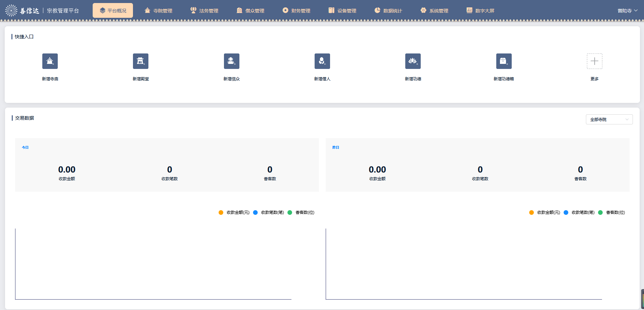
Task: Expand the 系统管理 menu
Action: click(x=434, y=11)
